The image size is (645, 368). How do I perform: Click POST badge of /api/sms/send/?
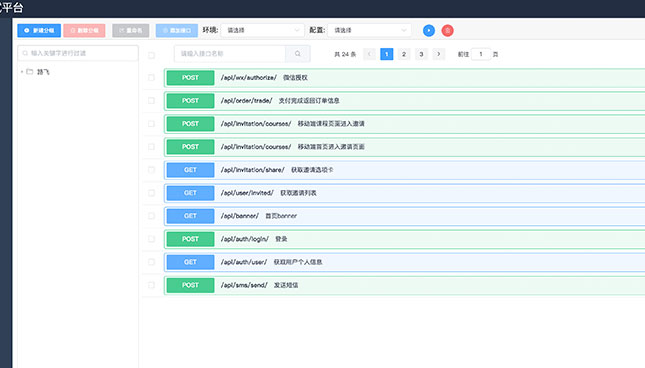[190, 285]
